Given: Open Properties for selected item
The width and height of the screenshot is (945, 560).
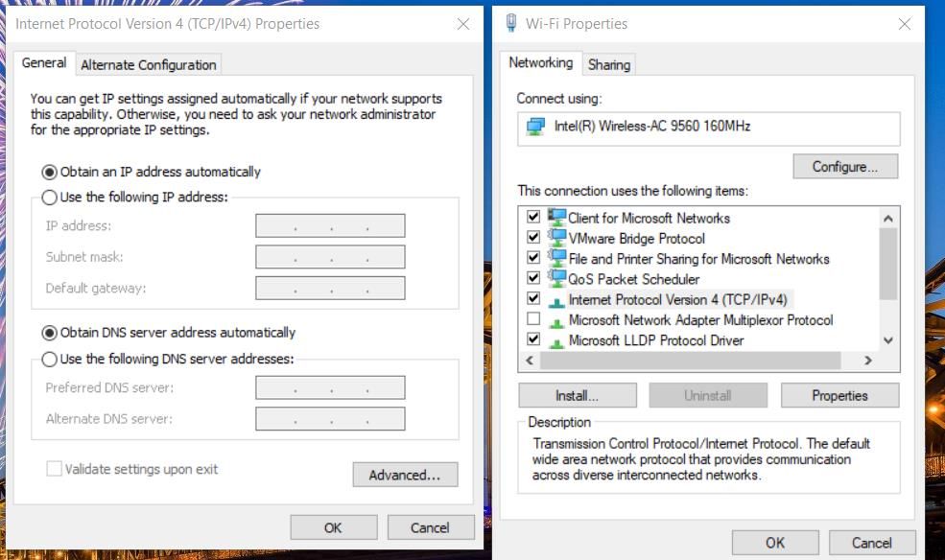Looking at the screenshot, I should (840, 396).
